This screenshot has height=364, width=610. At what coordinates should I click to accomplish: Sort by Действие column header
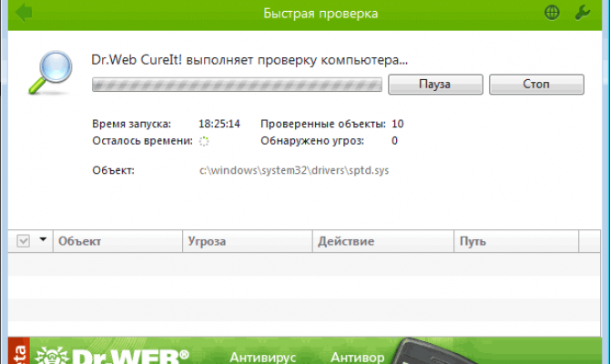[383, 241]
